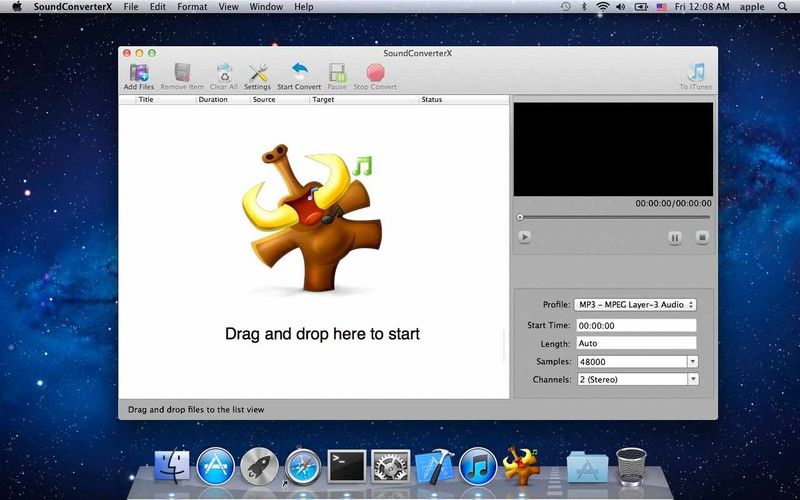The image size is (800, 500).
Task: Open the Apple menu
Action: pos(17,7)
